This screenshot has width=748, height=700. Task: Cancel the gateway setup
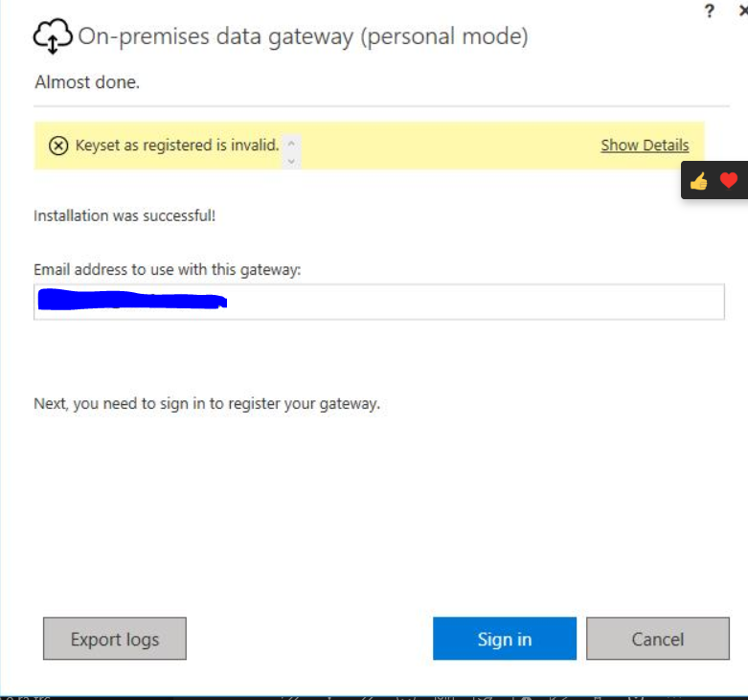click(x=657, y=639)
